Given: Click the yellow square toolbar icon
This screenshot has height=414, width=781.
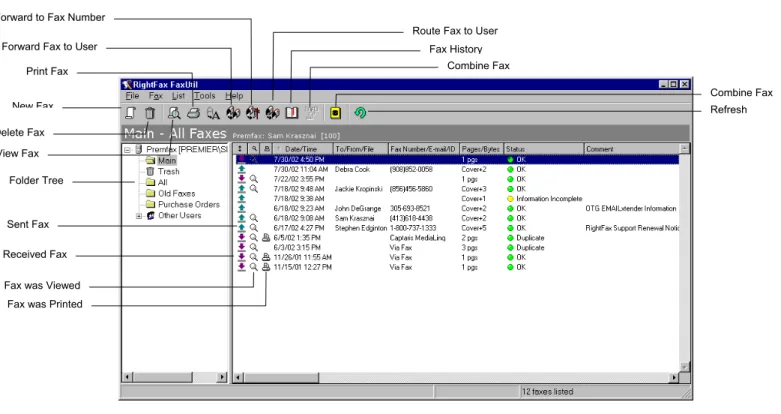Looking at the screenshot, I should pyautogui.click(x=335, y=113).
